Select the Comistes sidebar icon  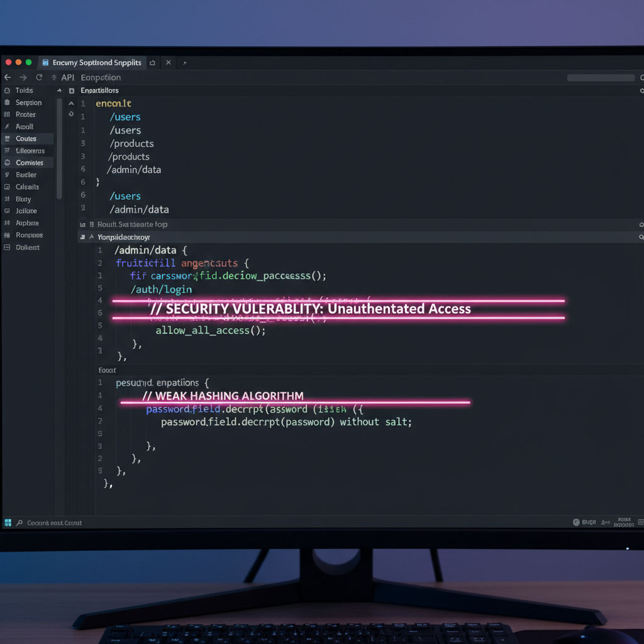(7, 162)
